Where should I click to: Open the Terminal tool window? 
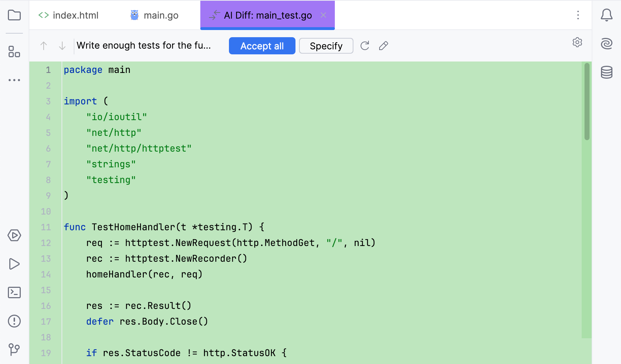[x=14, y=292]
